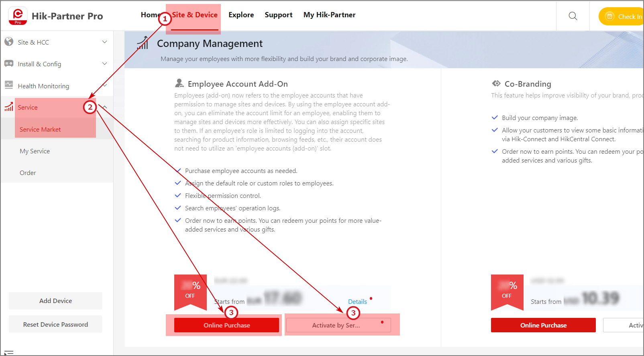The width and height of the screenshot is (644, 356).
Task: Click the Company Management title
Action: click(x=210, y=43)
